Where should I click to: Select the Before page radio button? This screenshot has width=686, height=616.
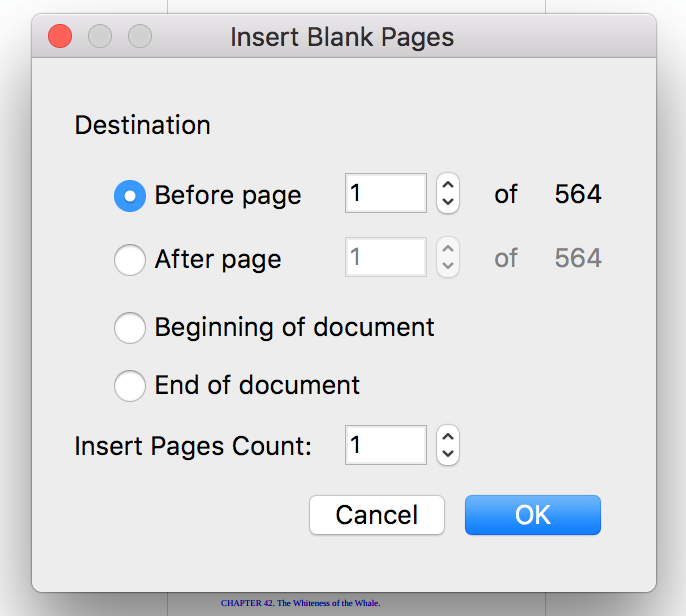click(130, 196)
